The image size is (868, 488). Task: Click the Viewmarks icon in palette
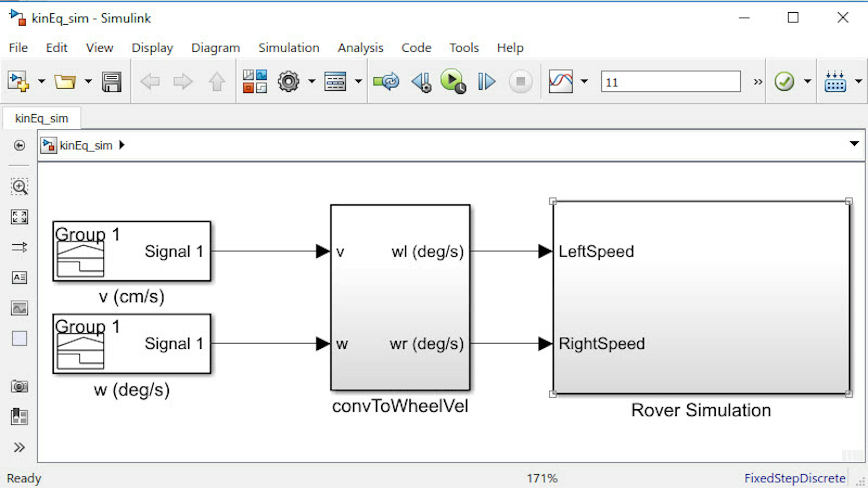19,416
